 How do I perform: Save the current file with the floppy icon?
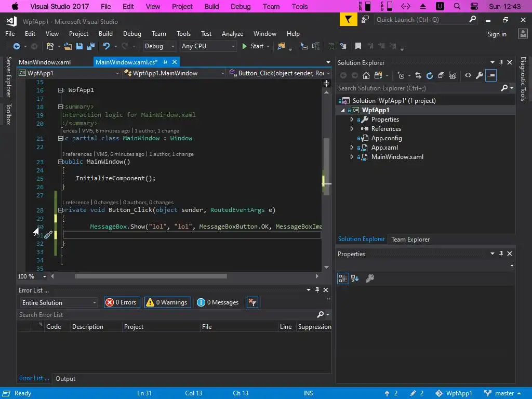point(79,46)
